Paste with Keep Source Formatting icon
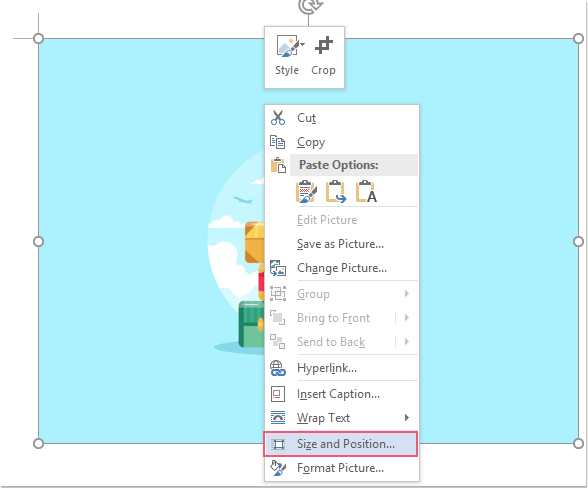The width and height of the screenshot is (588, 488). coord(306,192)
